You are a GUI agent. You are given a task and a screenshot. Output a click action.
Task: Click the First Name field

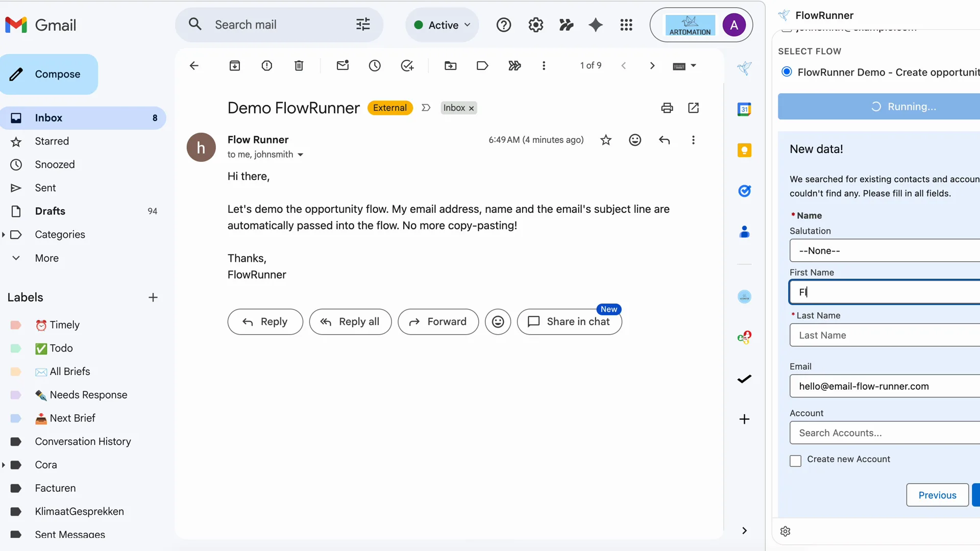(x=885, y=292)
